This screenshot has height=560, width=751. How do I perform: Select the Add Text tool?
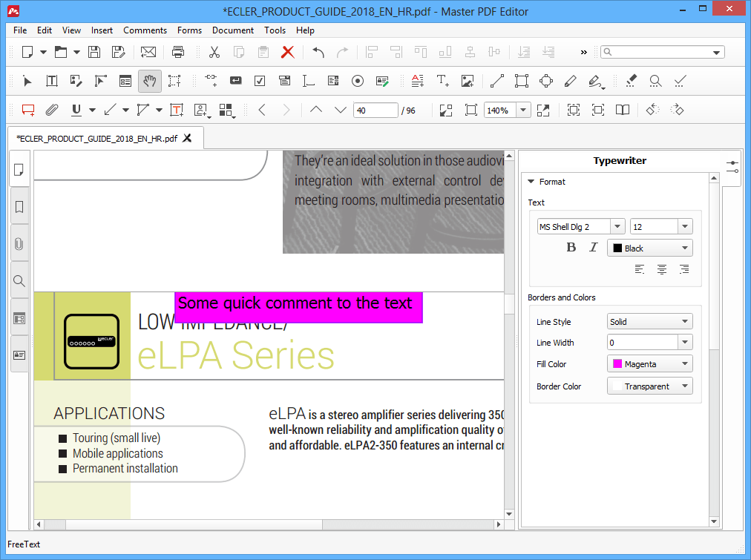click(x=442, y=81)
